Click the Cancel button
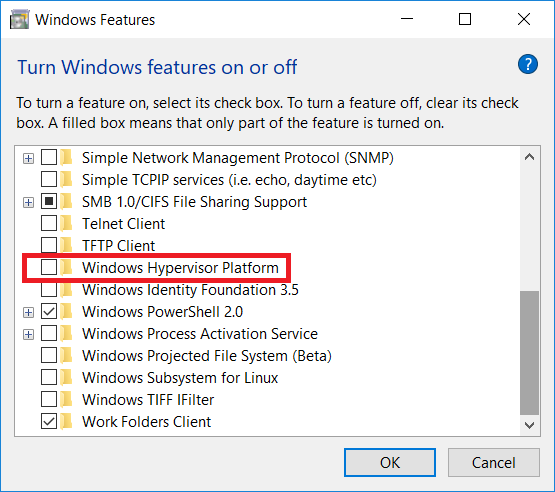 (x=494, y=463)
